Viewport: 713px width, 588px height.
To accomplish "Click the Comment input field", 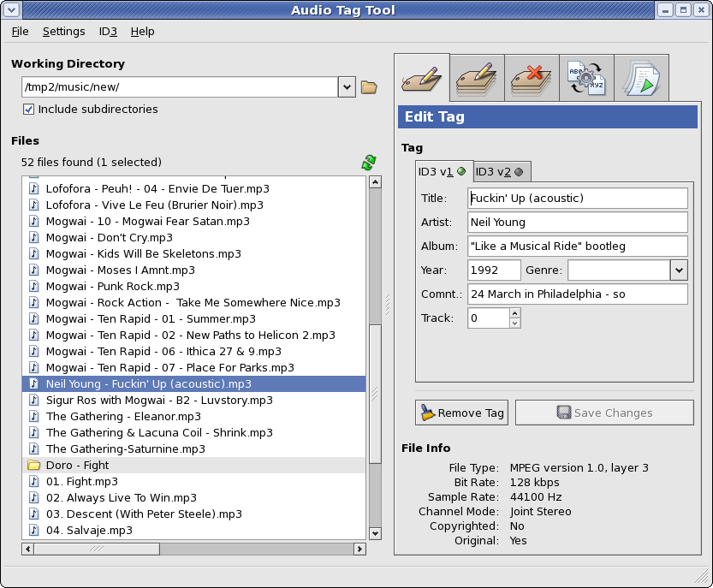I will [x=578, y=294].
